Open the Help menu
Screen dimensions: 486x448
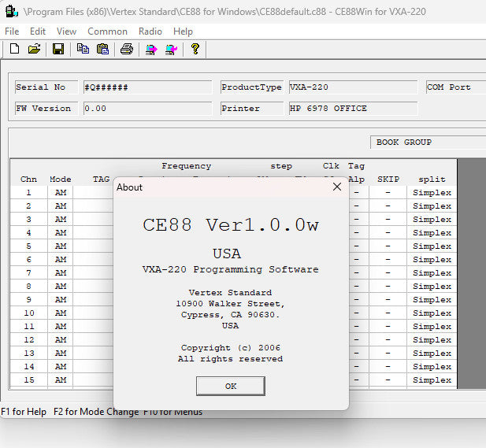[x=183, y=31]
